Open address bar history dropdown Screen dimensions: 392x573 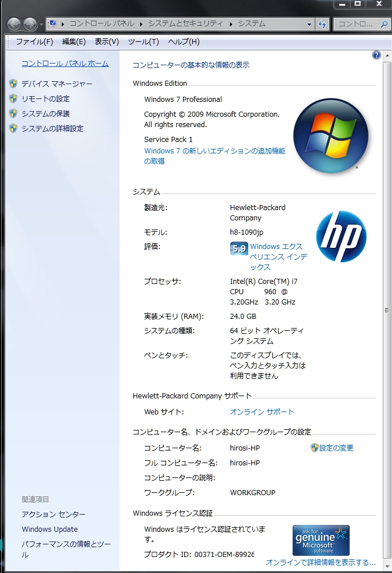(309, 24)
